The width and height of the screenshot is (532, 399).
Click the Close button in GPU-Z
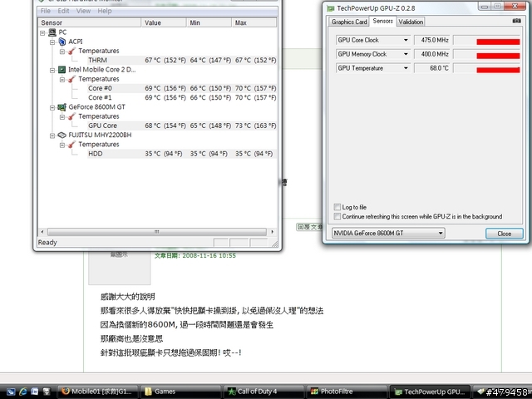click(505, 234)
